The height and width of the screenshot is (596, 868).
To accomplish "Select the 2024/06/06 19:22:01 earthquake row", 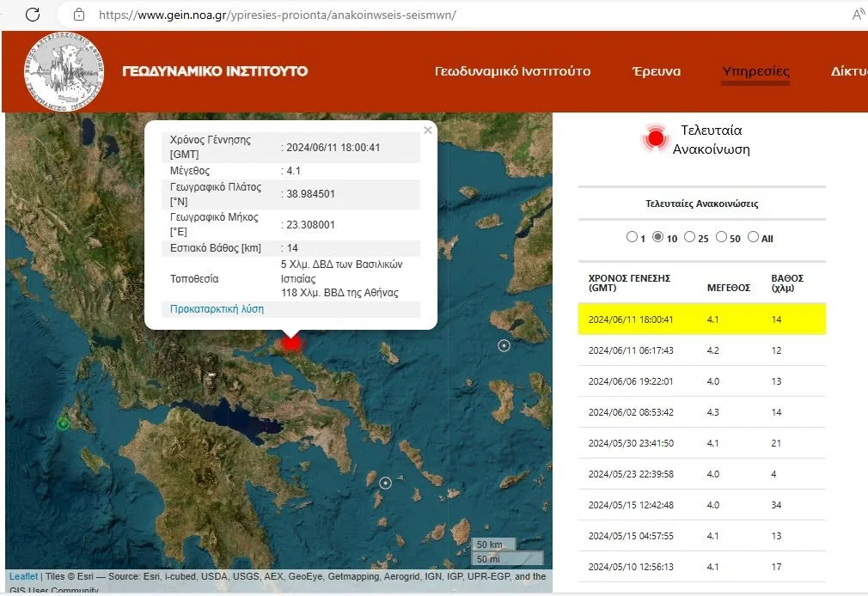I will pyautogui.click(x=702, y=381).
